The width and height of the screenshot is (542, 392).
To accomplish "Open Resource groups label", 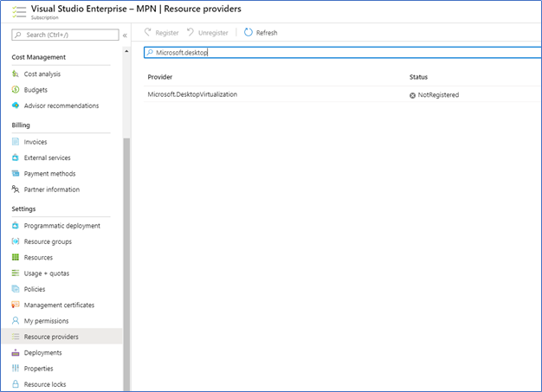I will pyautogui.click(x=48, y=241).
